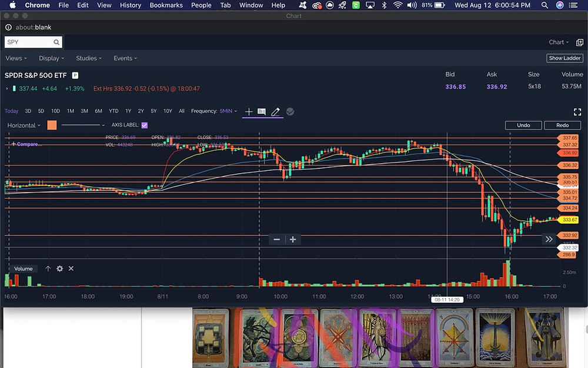Screen dimensions: 588x368
Task: Open the volume control in menu bar
Action: click(412, 5)
